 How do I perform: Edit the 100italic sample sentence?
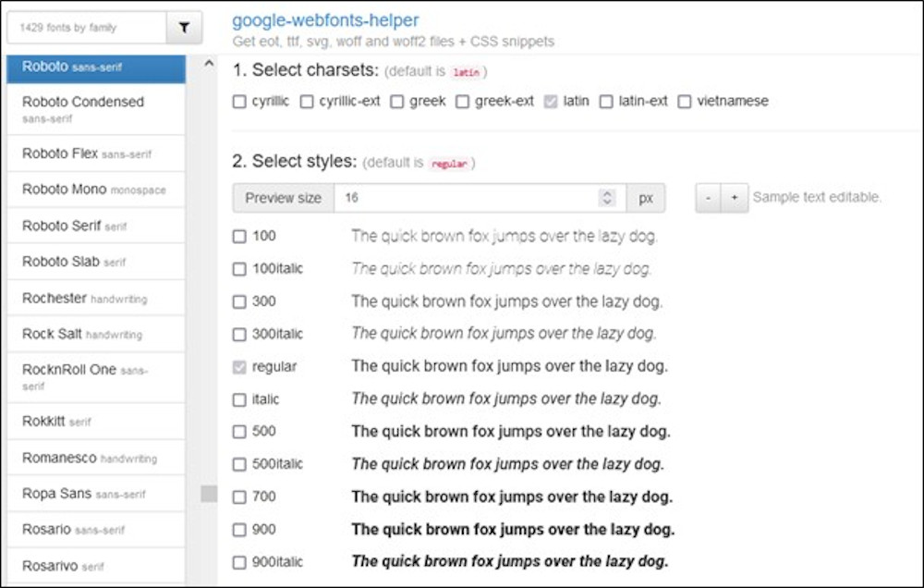(502, 270)
